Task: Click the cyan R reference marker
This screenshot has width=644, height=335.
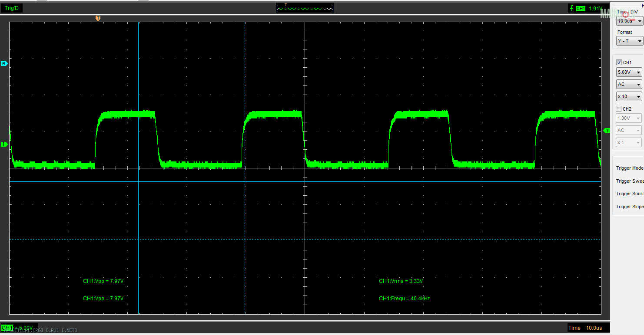Action: coord(4,63)
